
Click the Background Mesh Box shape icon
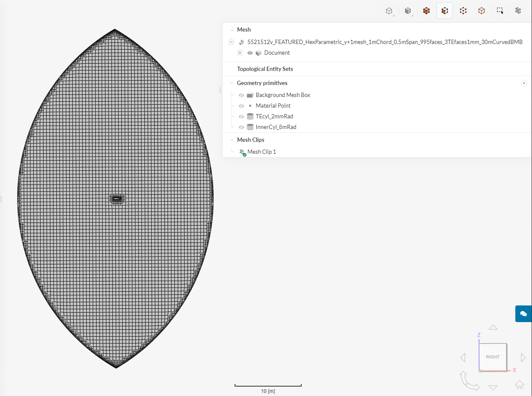tap(250, 95)
